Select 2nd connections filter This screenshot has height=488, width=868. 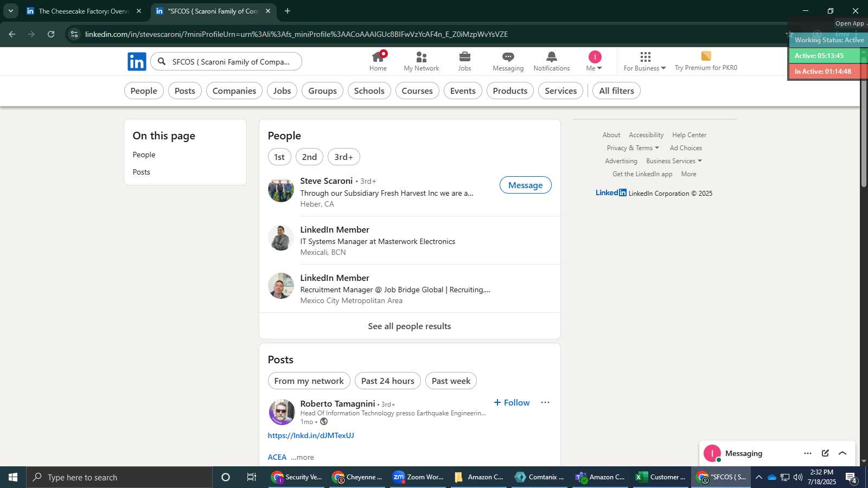tap(309, 157)
